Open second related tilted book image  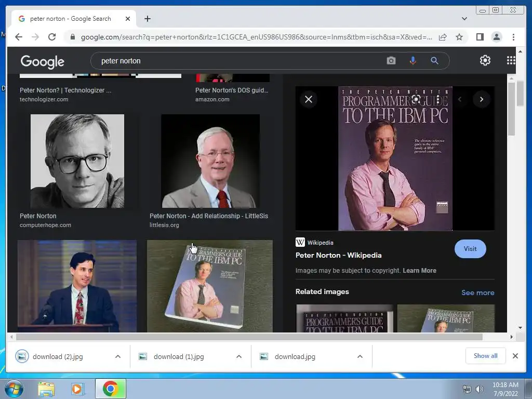point(446,318)
